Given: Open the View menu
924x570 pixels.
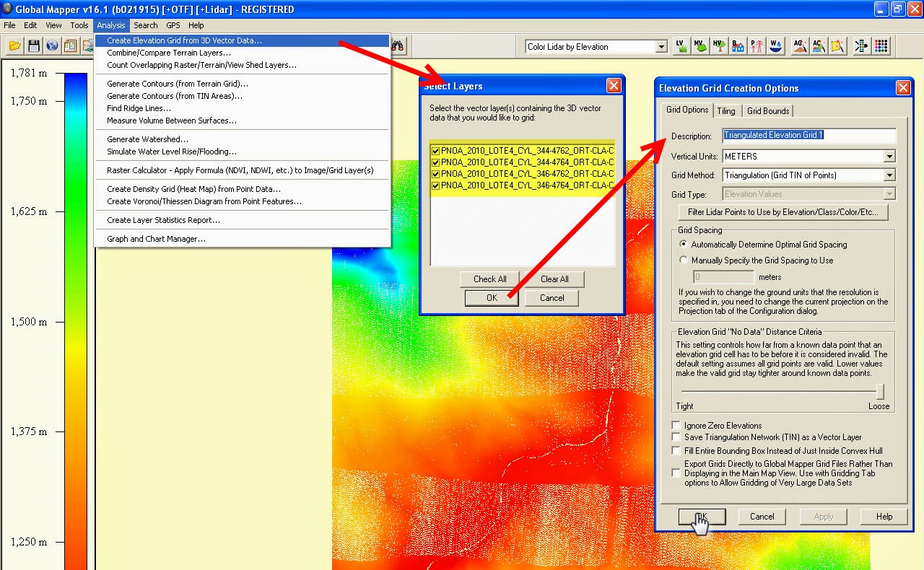Looking at the screenshot, I should [x=53, y=25].
